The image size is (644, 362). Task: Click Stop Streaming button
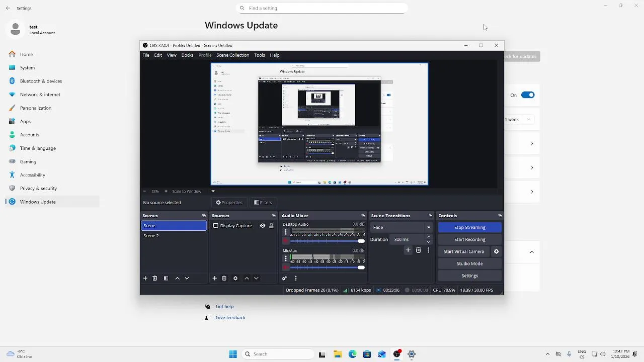(x=470, y=227)
